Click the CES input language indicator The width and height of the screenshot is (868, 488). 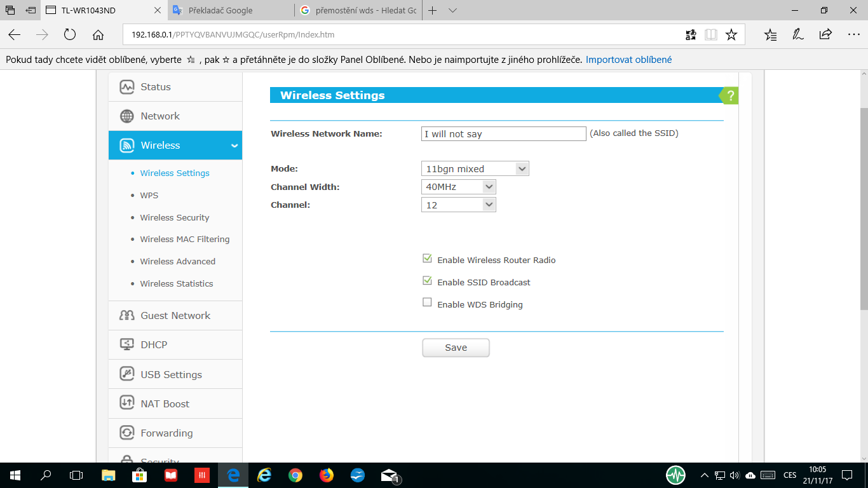click(790, 475)
